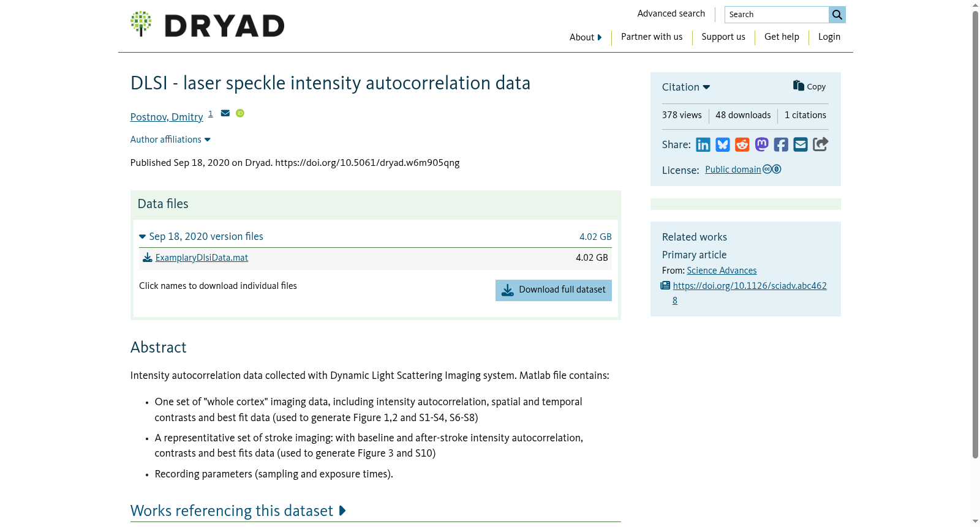980x527 pixels.
Task: Focus the Search input field
Action: pyautogui.click(x=777, y=15)
